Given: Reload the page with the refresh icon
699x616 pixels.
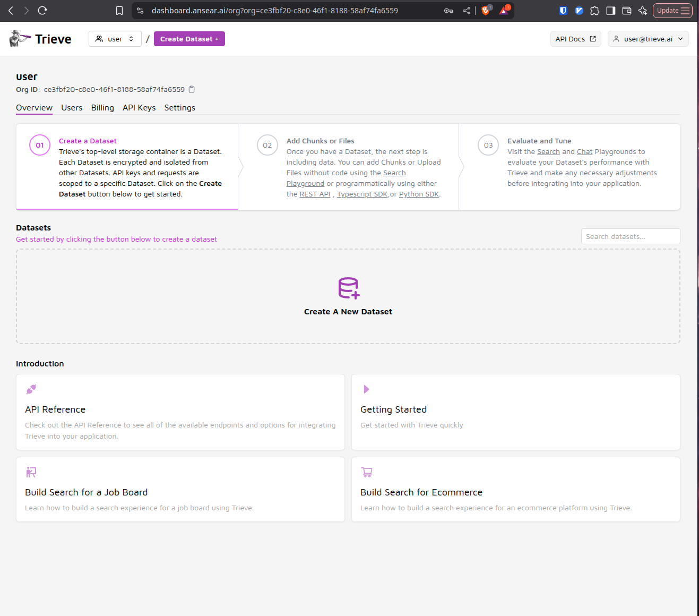Looking at the screenshot, I should click(x=42, y=10).
